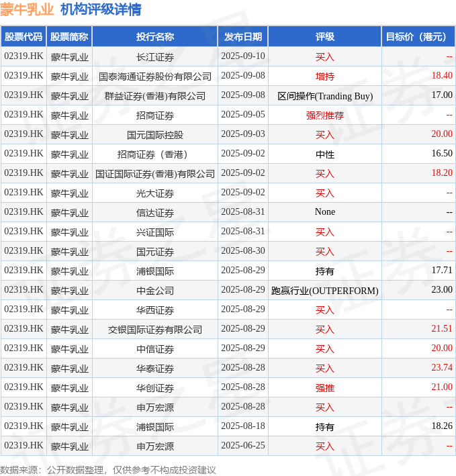Select target price 23.74 for 华泰证券
This screenshot has height=476, width=456.
442,368
